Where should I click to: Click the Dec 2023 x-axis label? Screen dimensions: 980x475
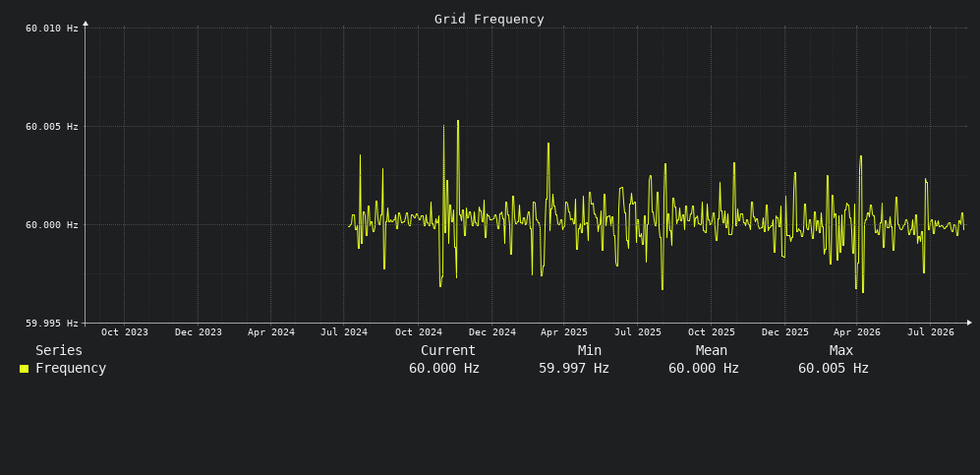(199, 331)
